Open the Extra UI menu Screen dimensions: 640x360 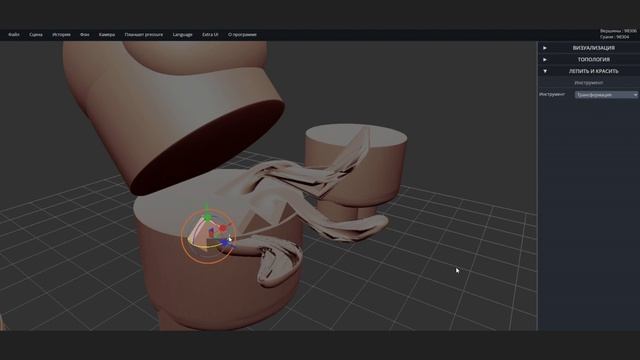coord(210,35)
